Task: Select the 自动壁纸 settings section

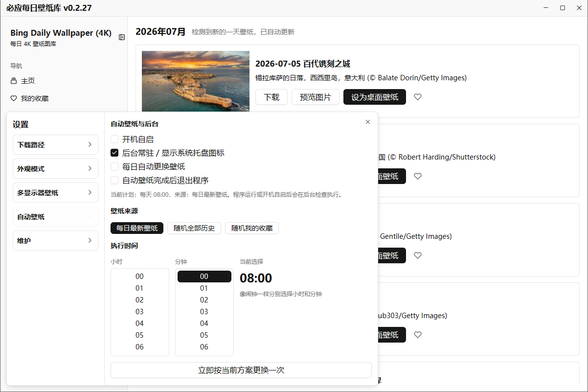Action: click(55, 217)
